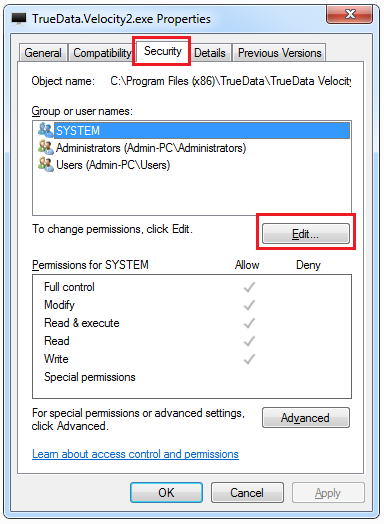Dismiss dialog with Cancel button

point(247,493)
